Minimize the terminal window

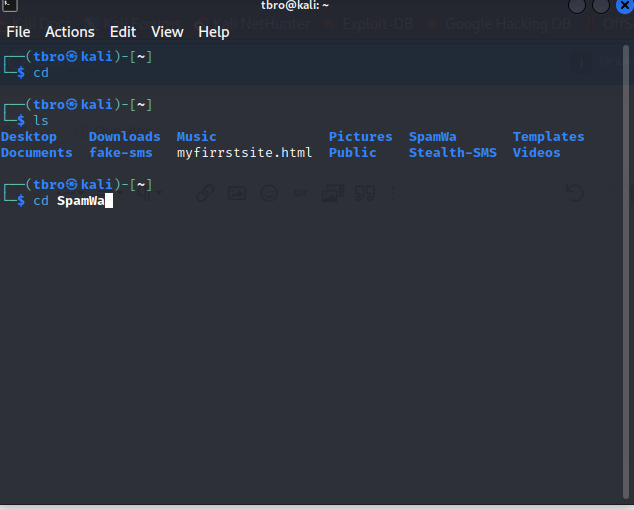pyautogui.click(x=577, y=6)
